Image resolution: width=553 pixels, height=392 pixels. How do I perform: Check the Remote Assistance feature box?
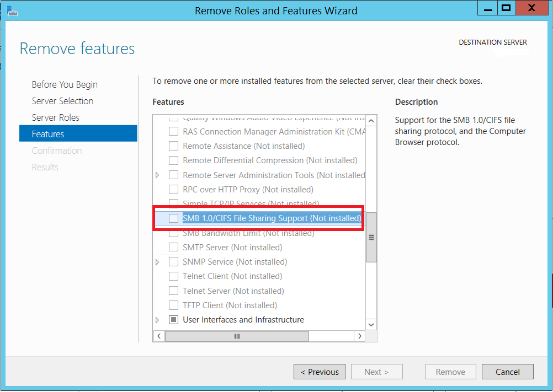tap(173, 146)
